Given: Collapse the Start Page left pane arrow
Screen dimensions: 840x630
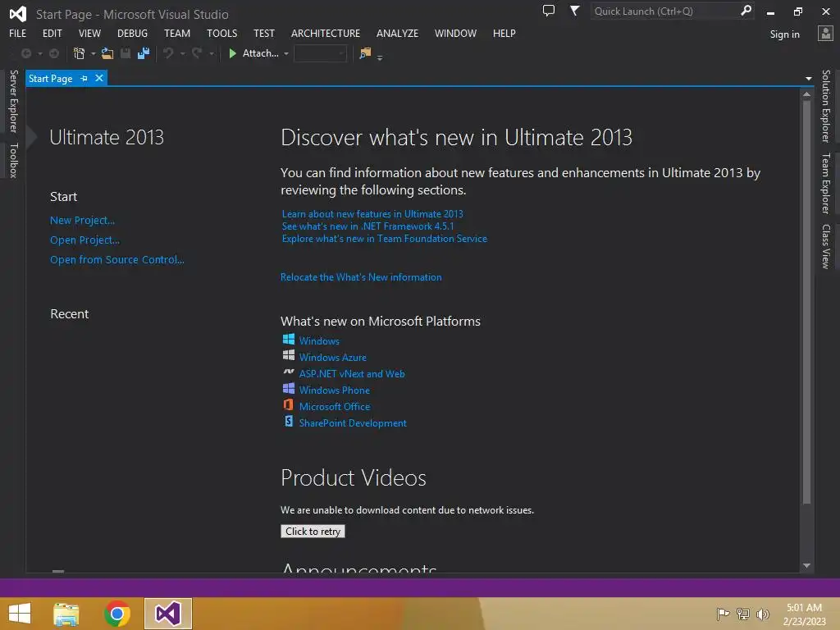Looking at the screenshot, I should click(32, 137).
